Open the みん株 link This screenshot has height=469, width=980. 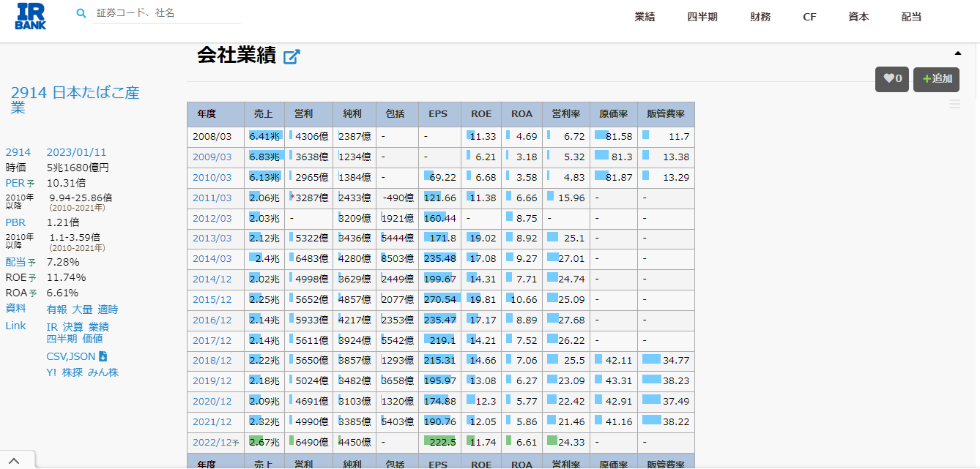tap(103, 372)
